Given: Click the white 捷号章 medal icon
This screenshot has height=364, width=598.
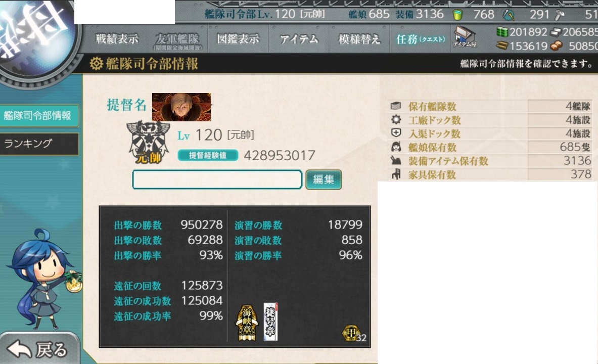Looking at the screenshot, I should (271, 322).
